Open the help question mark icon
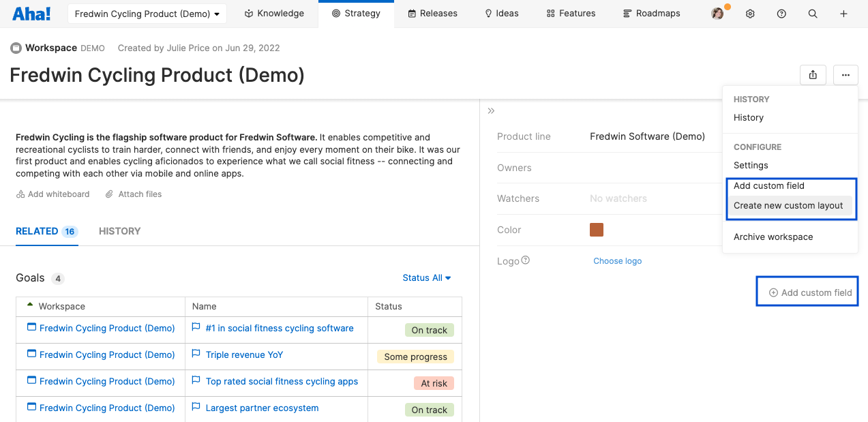This screenshot has height=422, width=868. pyautogui.click(x=781, y=14)
